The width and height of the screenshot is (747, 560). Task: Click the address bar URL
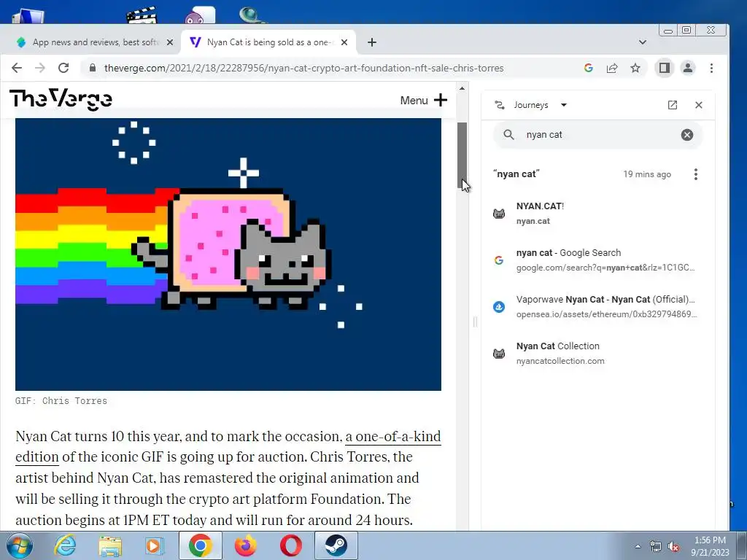click(x=304, y=68)
